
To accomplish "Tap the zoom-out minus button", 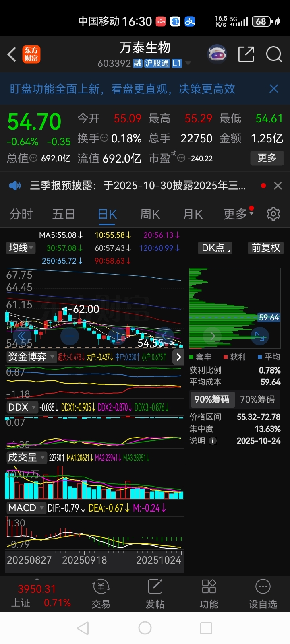I will coord(70,336).
